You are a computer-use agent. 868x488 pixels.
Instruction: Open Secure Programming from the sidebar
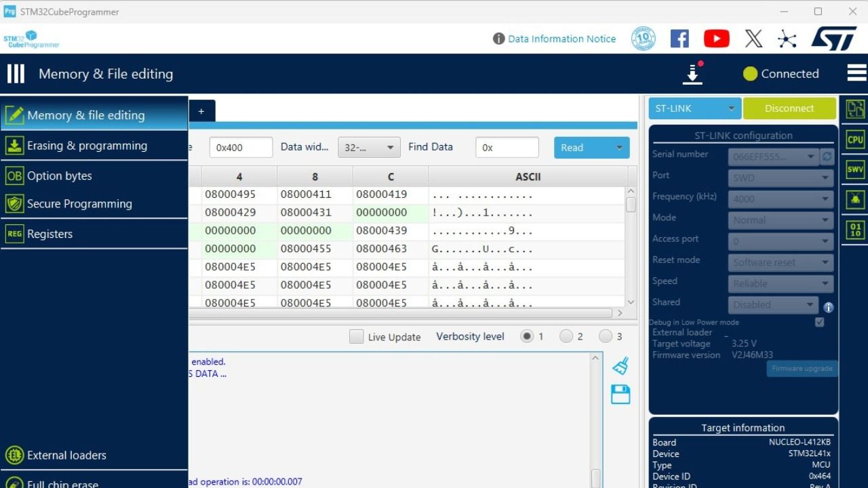(x=94, y=204)
